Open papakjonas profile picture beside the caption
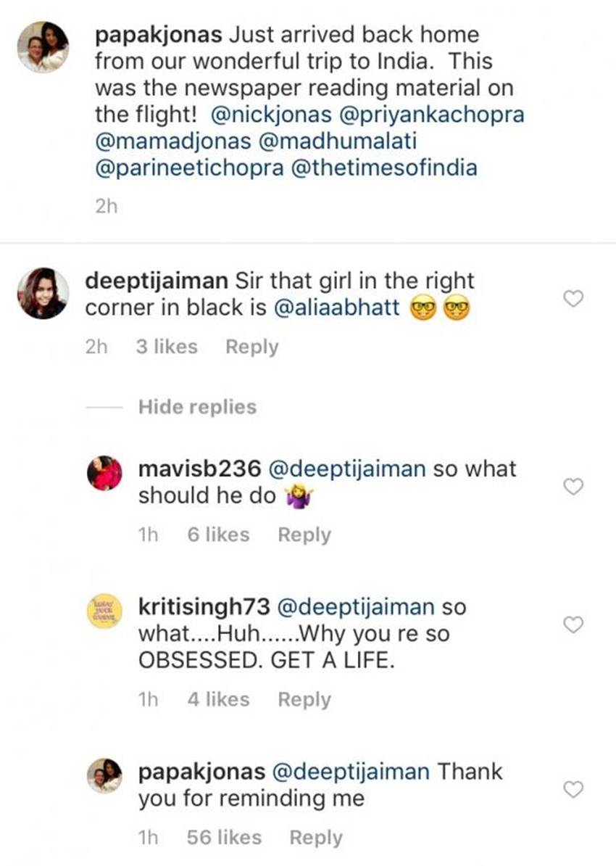Image resolution: width=616 pixels, height=866 pixels. pos(43,46)
